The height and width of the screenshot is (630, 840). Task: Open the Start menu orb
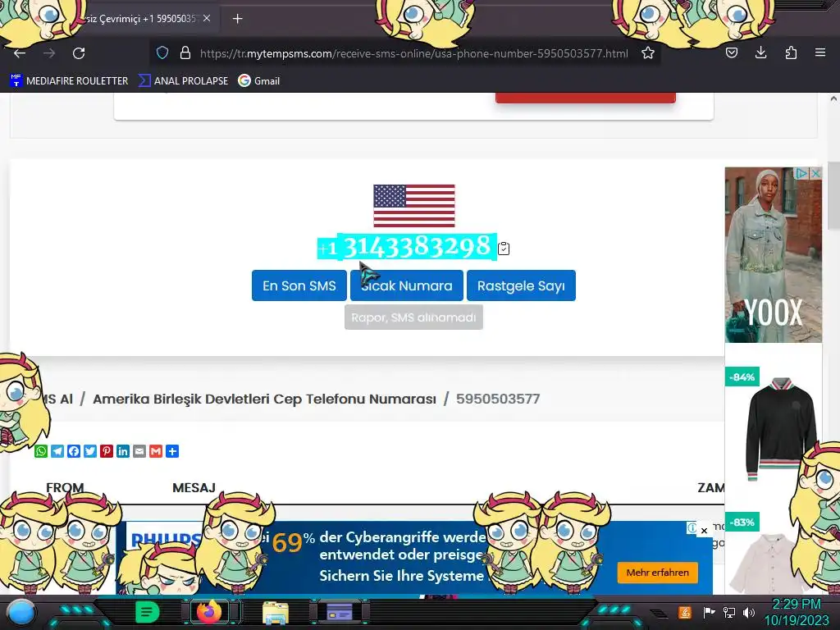[21, 612]
